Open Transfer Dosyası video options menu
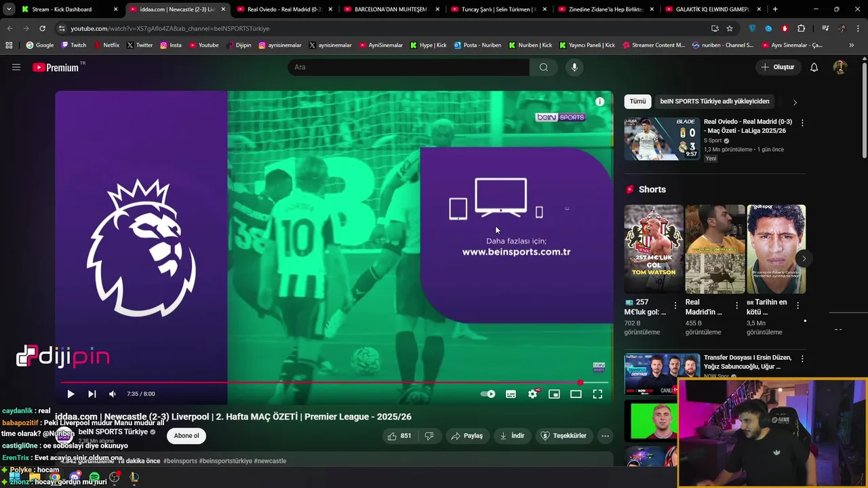The height and width of the screenshot is (488, 868). tap(802, 359)
